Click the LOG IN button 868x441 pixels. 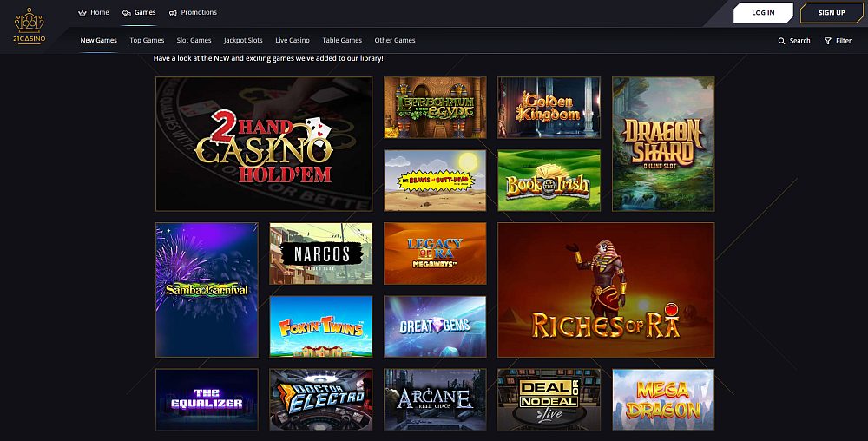coord(763,13)
